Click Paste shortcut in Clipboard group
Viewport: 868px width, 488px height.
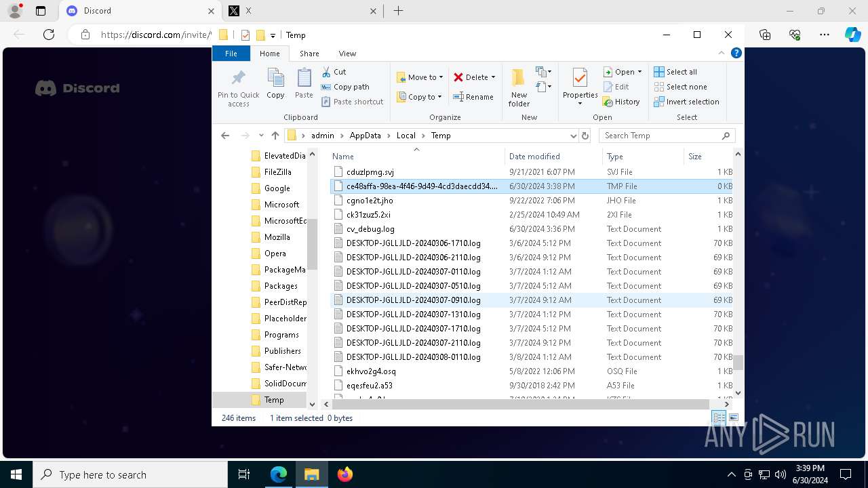[352, 102]
